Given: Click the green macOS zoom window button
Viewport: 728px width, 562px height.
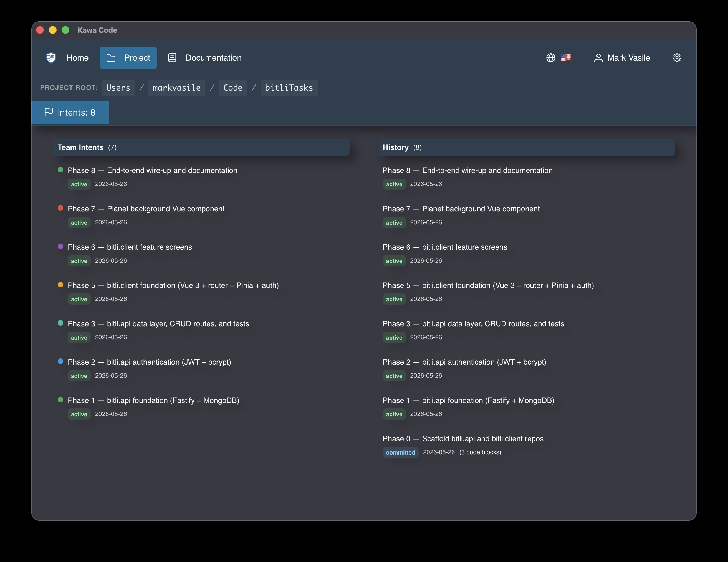Looking at the screenshot, I should click(66, 30).
